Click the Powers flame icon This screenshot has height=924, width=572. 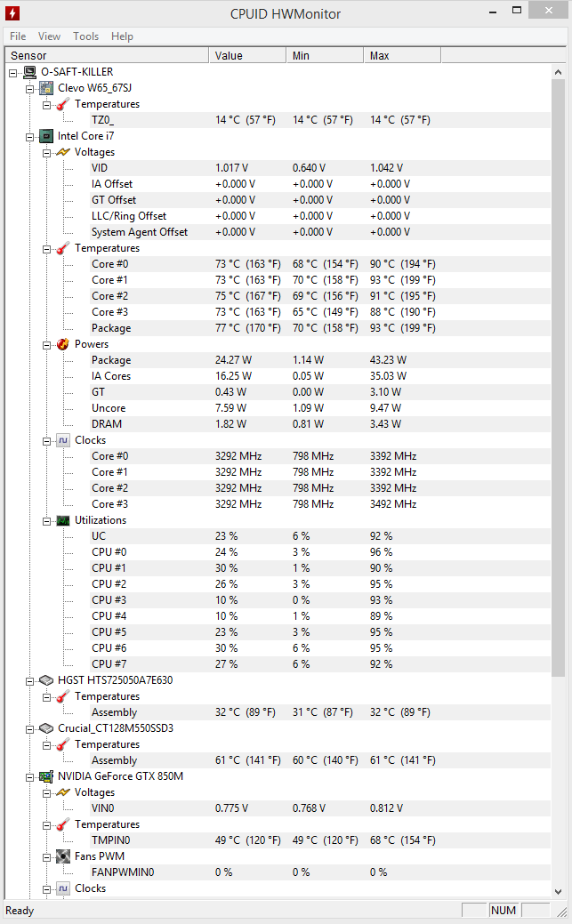point(62,344)
